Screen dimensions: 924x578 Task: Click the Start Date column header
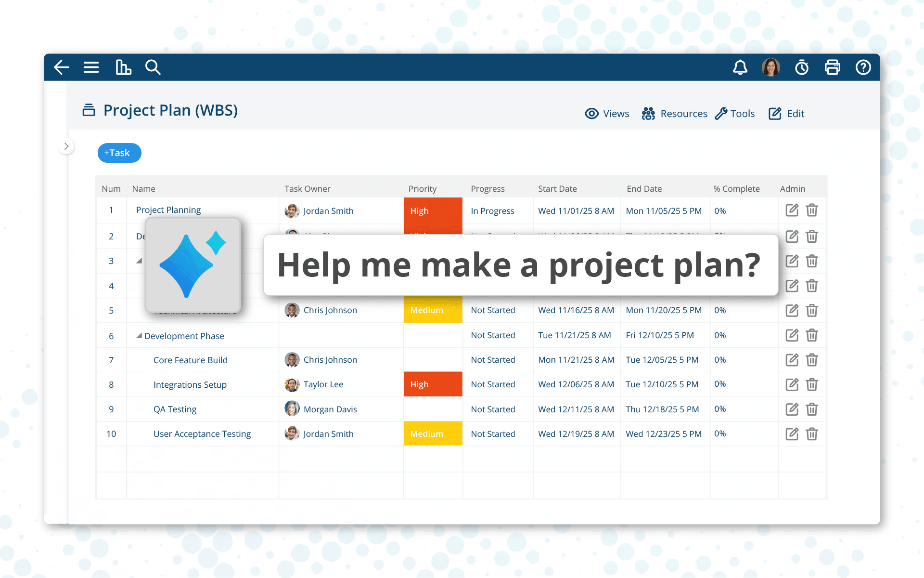point(558,189)
